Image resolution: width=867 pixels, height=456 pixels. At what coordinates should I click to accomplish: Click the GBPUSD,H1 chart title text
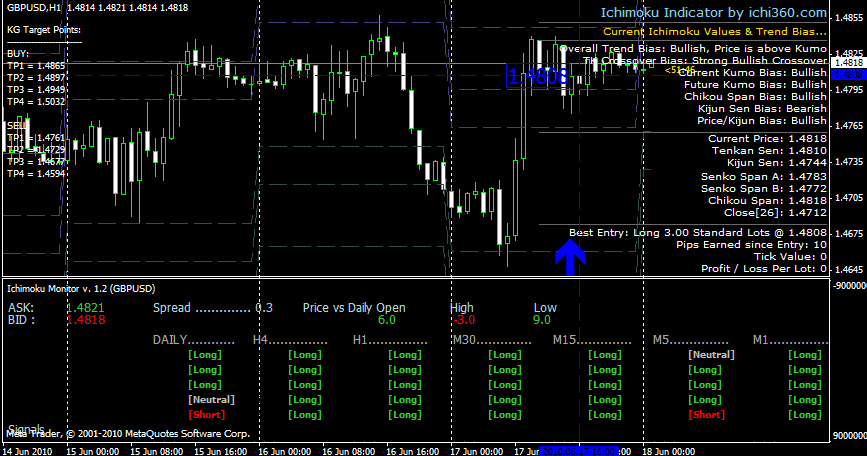pos(34,8)
